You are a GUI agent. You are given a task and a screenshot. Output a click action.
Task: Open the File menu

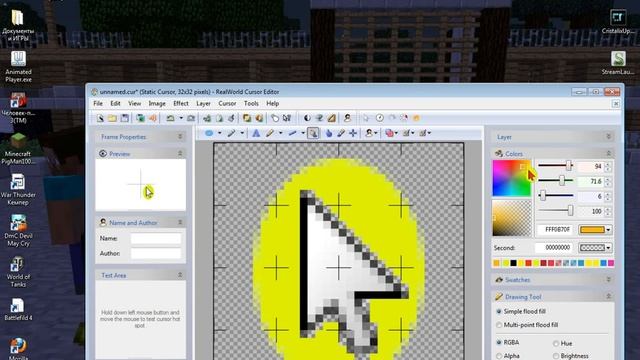98,104
